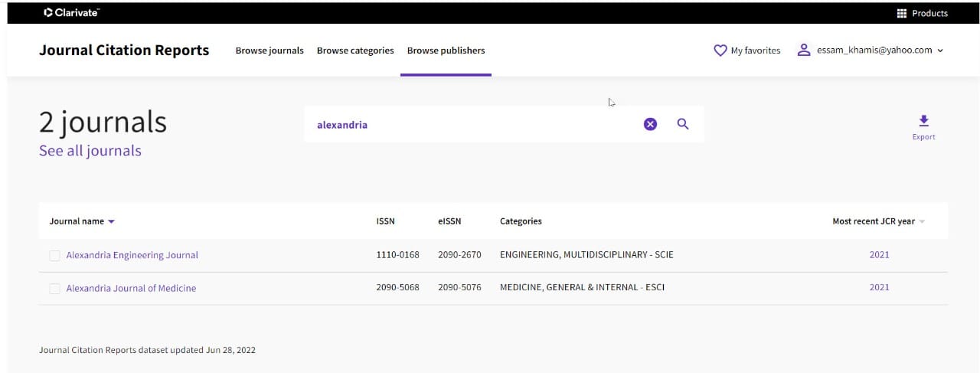Click eISSN value 2090-2670

click(459, 255)
